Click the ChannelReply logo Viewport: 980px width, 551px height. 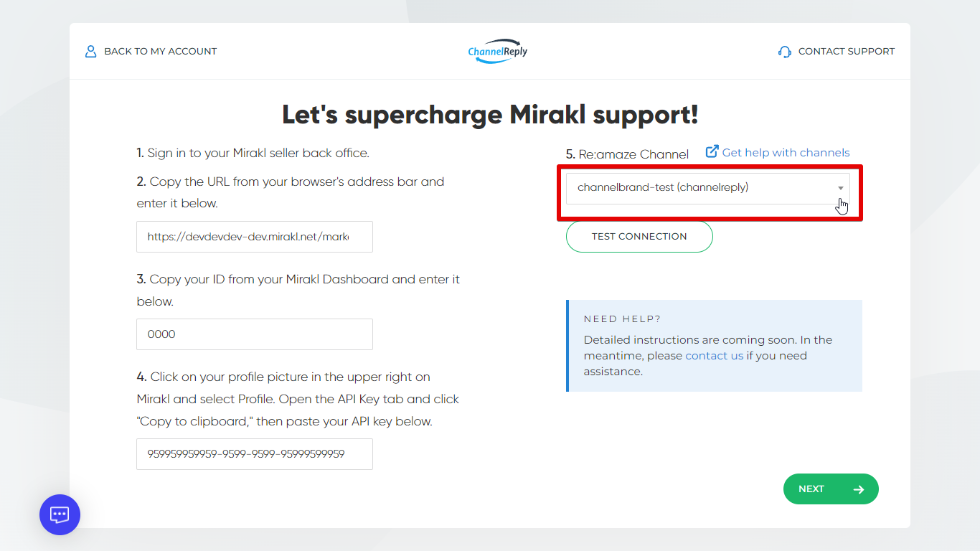click(x=497, y=51)
